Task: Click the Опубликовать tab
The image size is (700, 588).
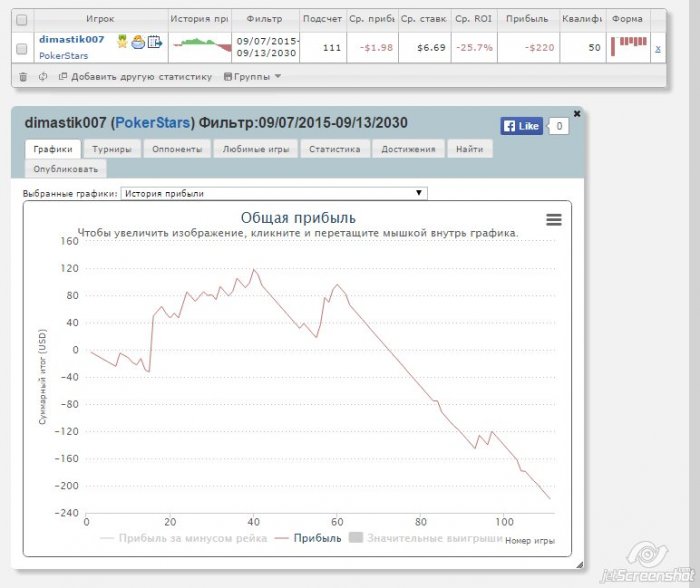Action: click(66, 169)
